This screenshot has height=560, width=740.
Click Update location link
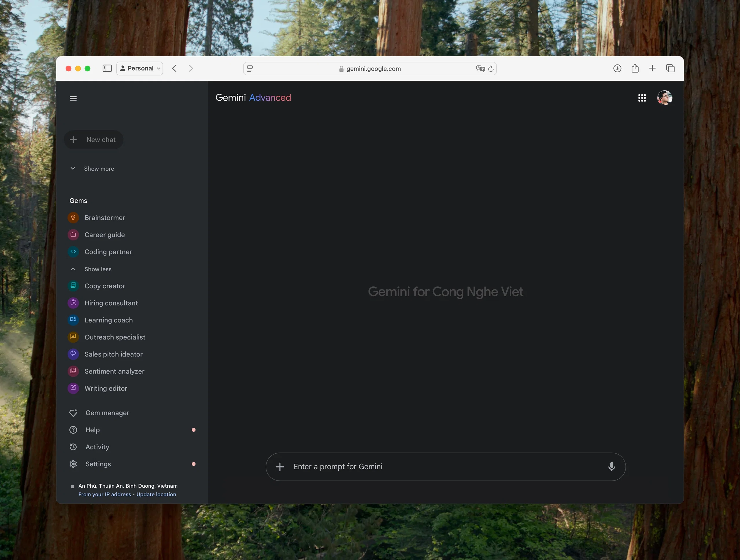point(156,494)
